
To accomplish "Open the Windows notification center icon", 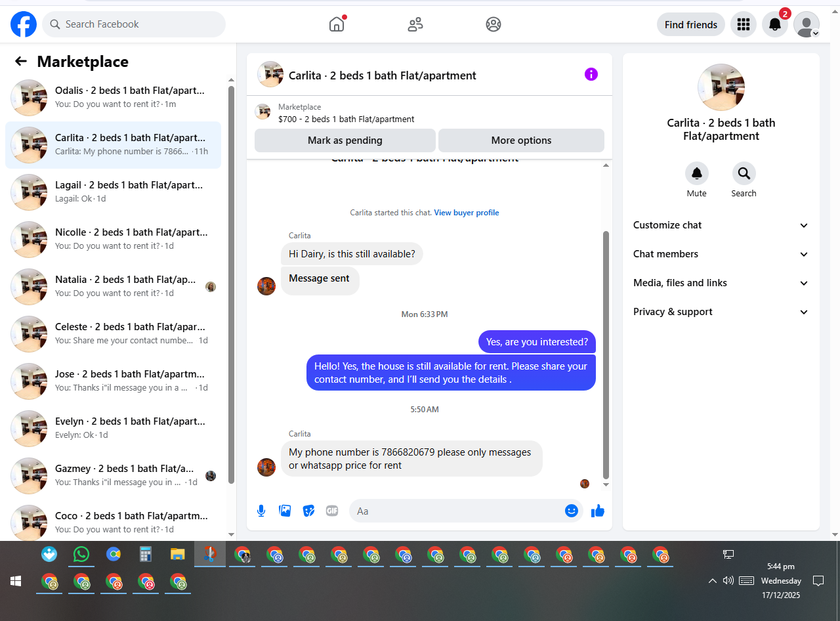I will [818, 580].
